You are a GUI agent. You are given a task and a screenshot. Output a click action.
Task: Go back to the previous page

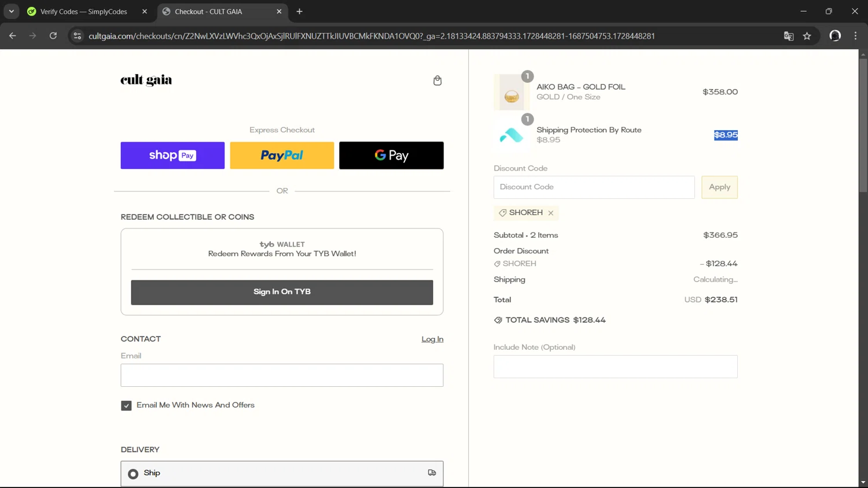[x=13, y=36]
